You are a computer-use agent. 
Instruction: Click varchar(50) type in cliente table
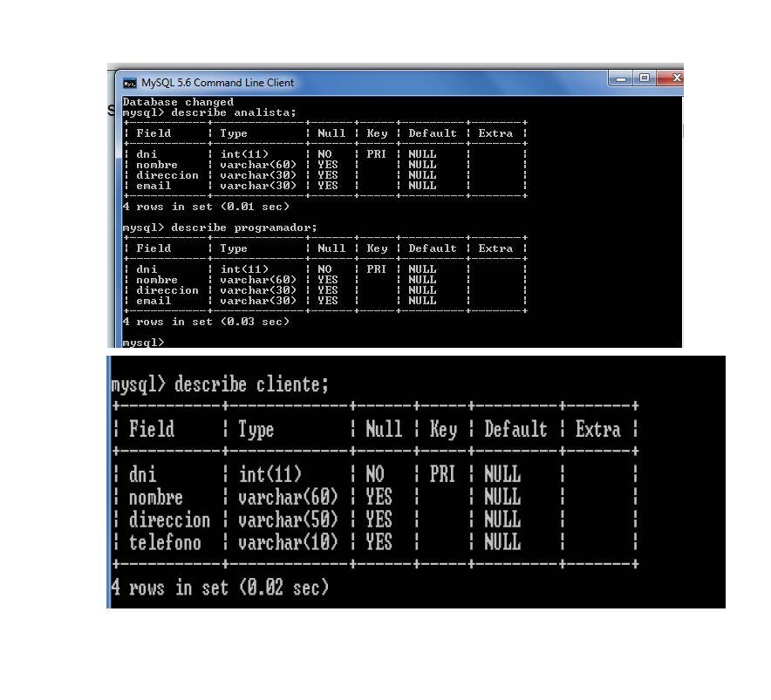(x=288, y=520)
